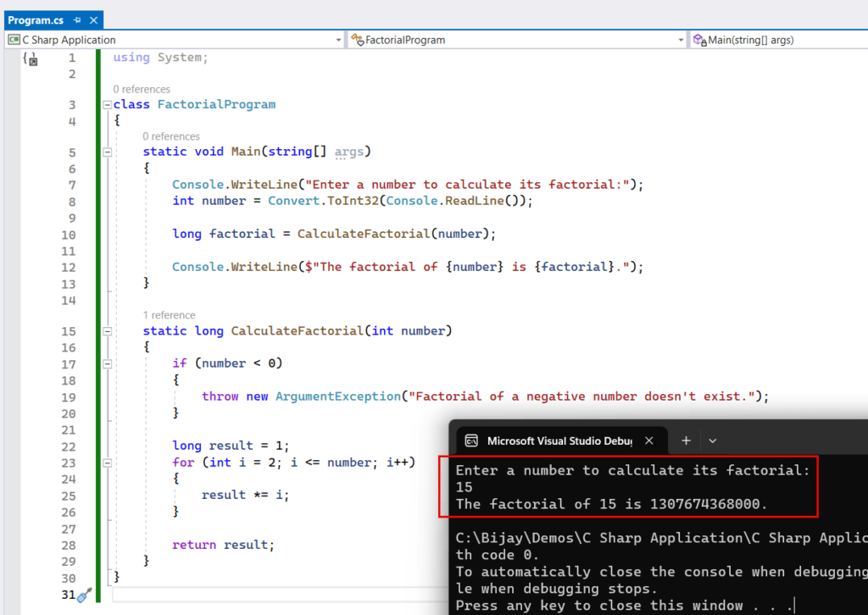Viewport: 868px width, 615px height.
Task: Click the 0 references link above FactorialProgram
Action: [x=144, y=89]
